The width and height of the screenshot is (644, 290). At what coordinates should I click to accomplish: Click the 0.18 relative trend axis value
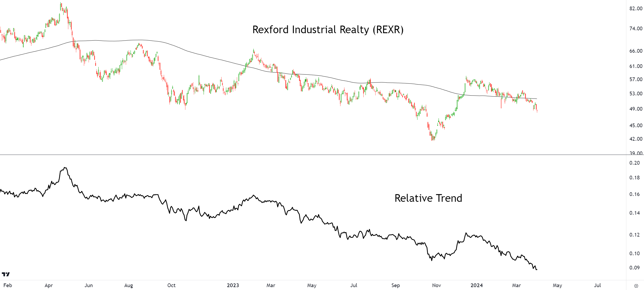[x=635, y=178]
